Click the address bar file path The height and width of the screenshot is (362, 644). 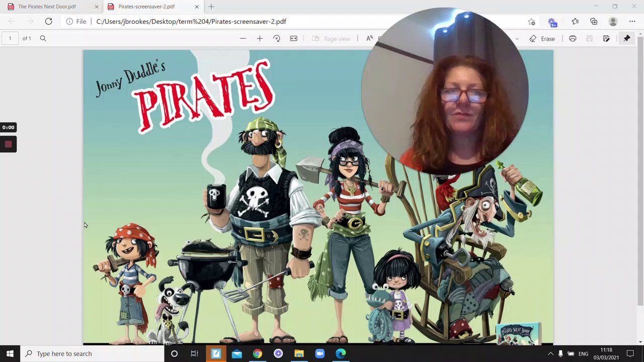coord(191,21)
